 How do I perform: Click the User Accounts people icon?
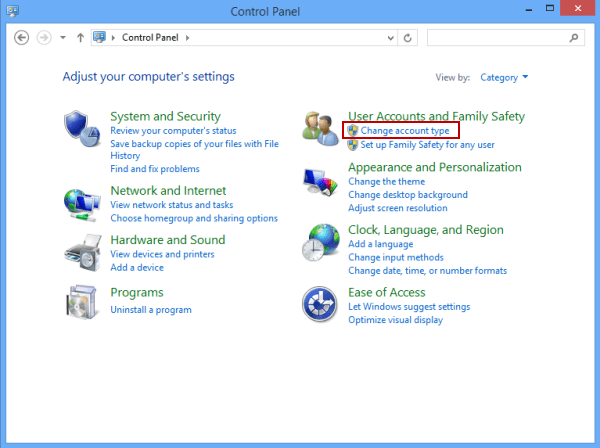(x=320, y=128)
